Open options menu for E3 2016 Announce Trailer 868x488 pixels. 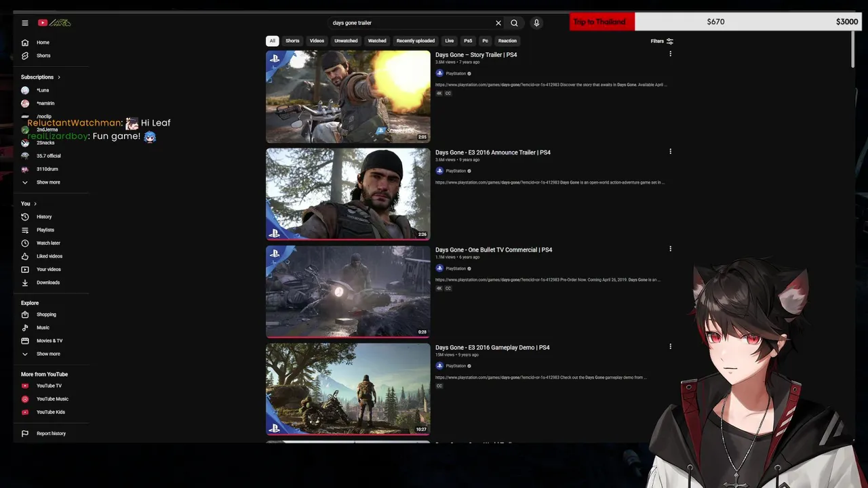click(670, 152)
